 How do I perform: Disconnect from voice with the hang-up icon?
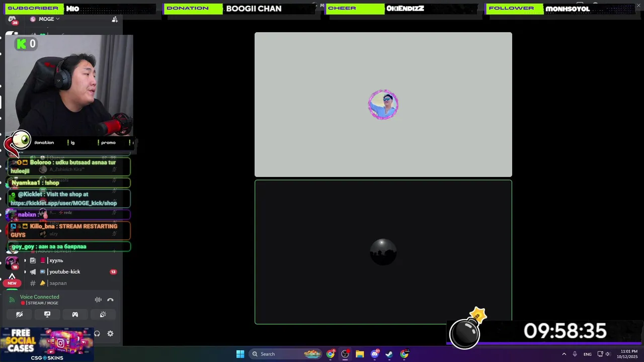(110, 300)
